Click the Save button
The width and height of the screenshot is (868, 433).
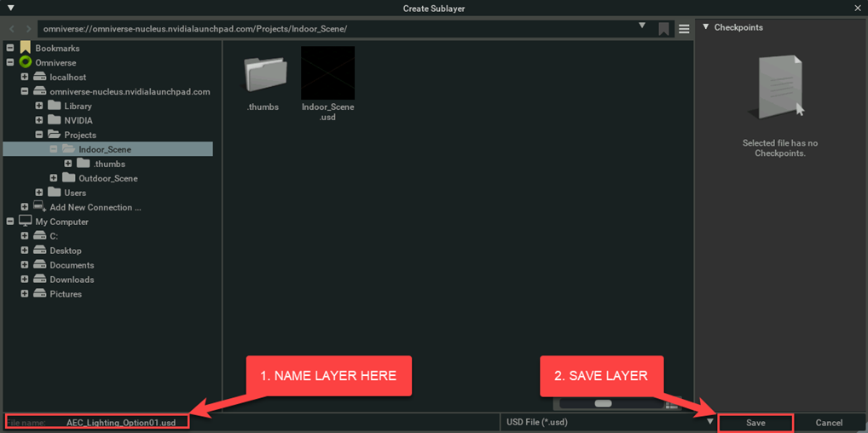pyautogui.click(x=755, y=423)
